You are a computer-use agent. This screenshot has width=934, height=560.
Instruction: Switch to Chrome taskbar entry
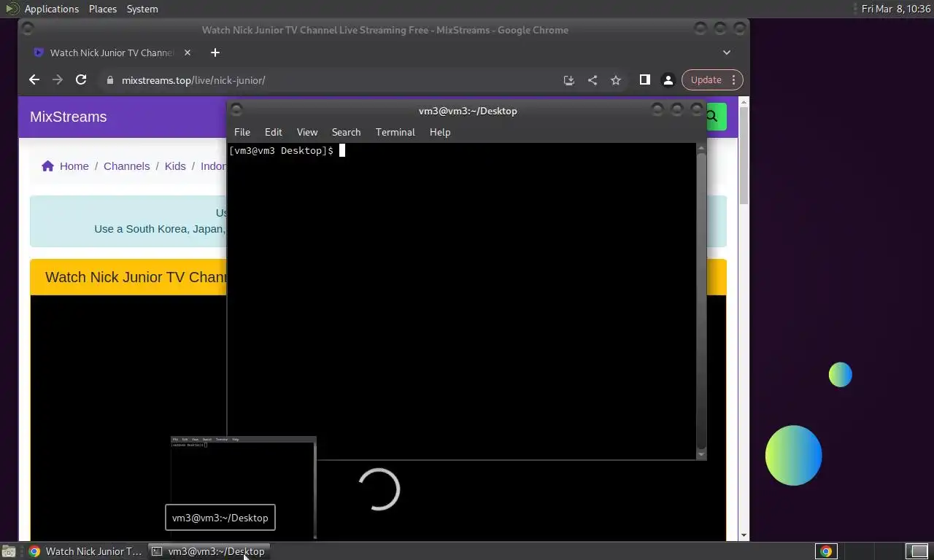click(x=86, y=551)
